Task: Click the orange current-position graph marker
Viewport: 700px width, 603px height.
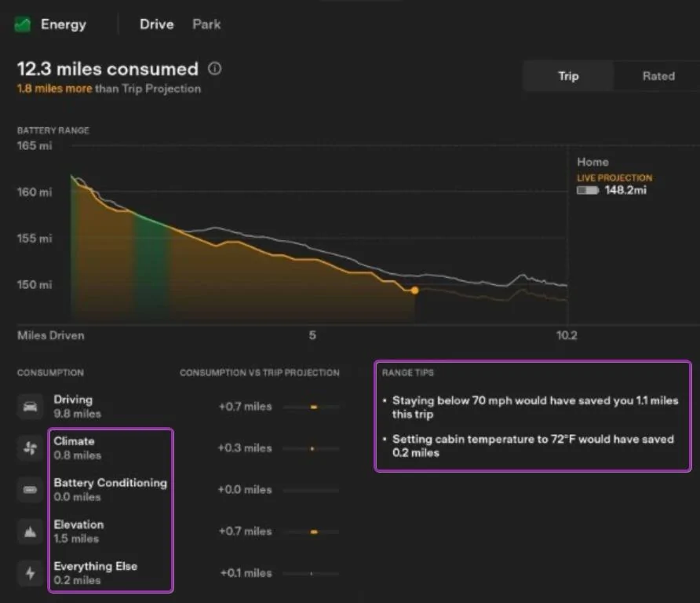Action: 414,291
